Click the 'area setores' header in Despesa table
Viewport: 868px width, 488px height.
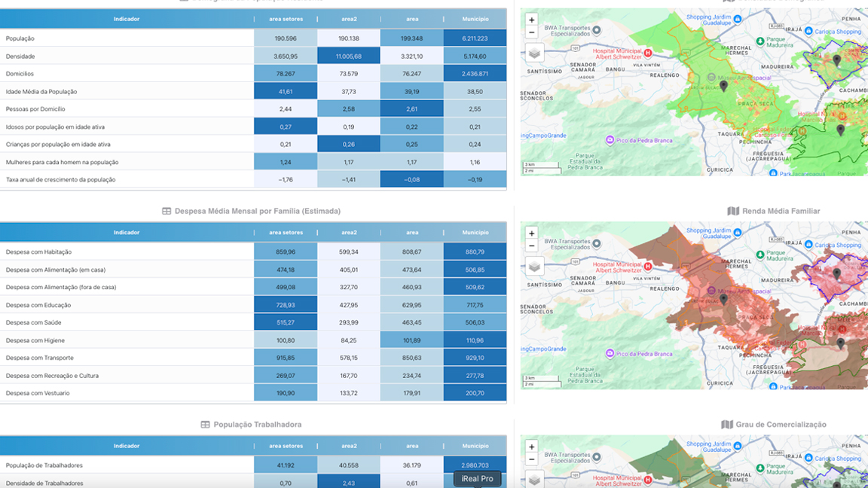coord(286,233)
